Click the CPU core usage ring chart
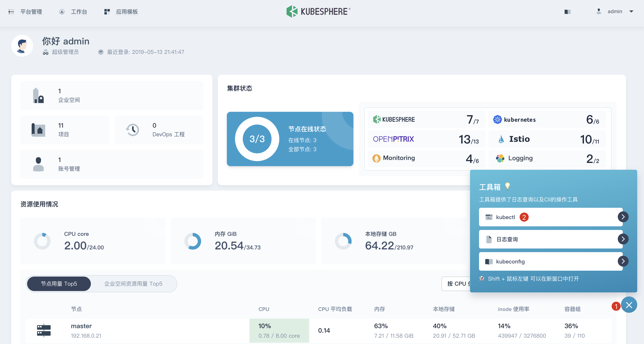Viewport: 644px width, 344px height. [42, 241]
